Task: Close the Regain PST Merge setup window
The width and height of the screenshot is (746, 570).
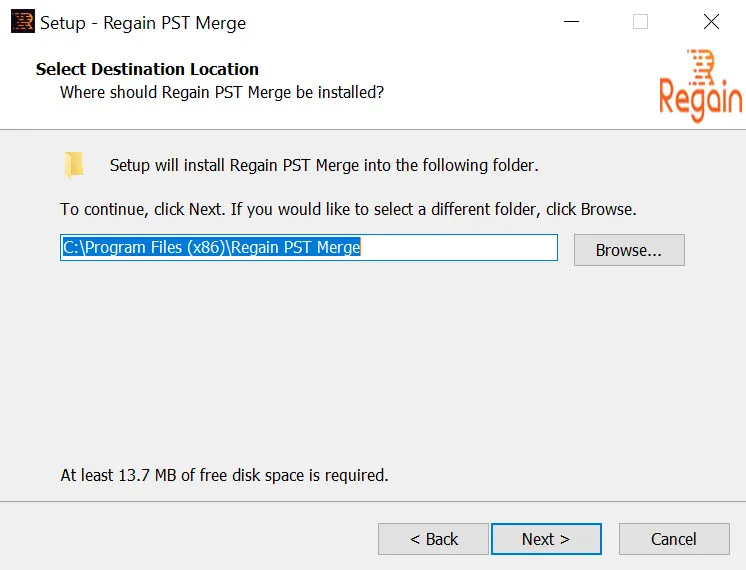Action: click(711, 21)
